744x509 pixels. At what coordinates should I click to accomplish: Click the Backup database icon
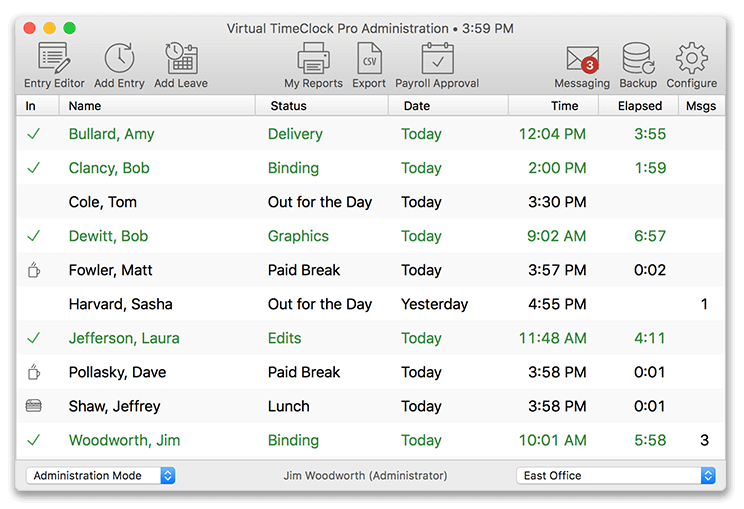point(638,59)
